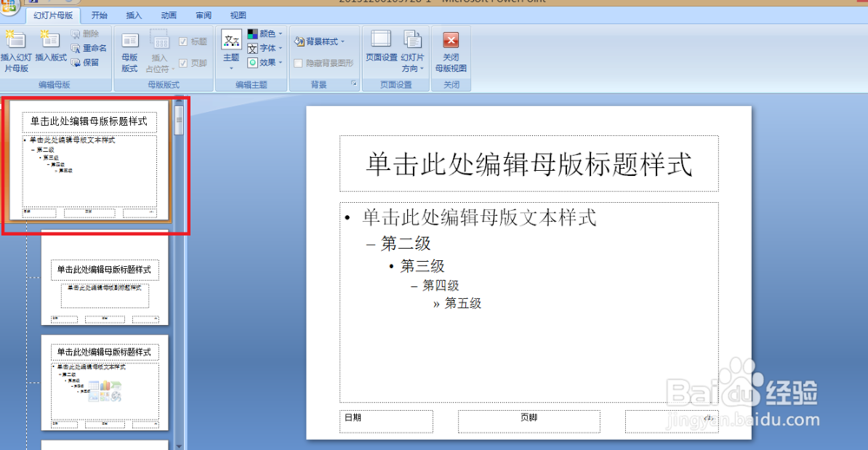Switch to Review (审阅) tab

[204, 16]
